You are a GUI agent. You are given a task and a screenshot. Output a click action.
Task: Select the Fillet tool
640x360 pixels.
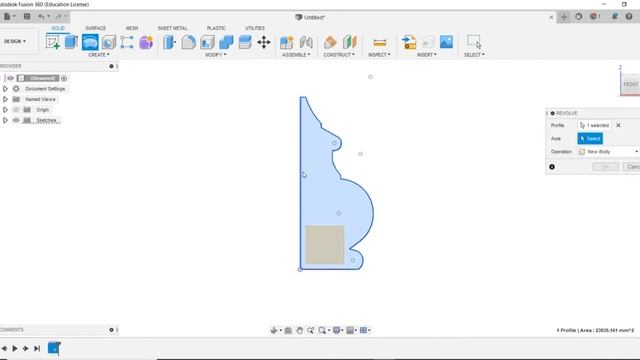[189, 42]
